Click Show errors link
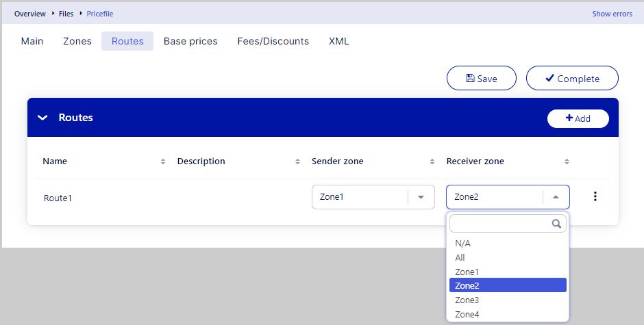Screen dimensions: 644x325 coord(612,14)
